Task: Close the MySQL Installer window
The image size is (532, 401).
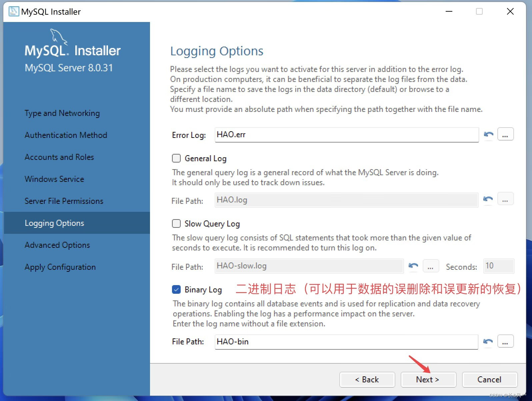Action: pyautogui.click(x=510, y=11)
